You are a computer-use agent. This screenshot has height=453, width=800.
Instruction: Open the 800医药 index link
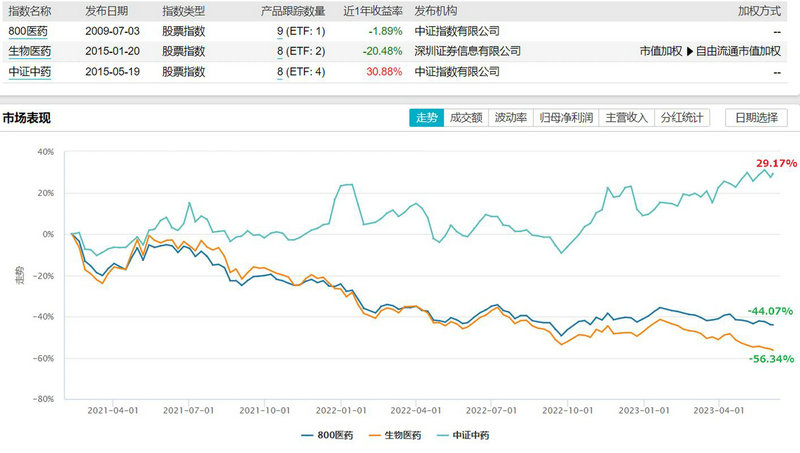(x=29, y=30)
